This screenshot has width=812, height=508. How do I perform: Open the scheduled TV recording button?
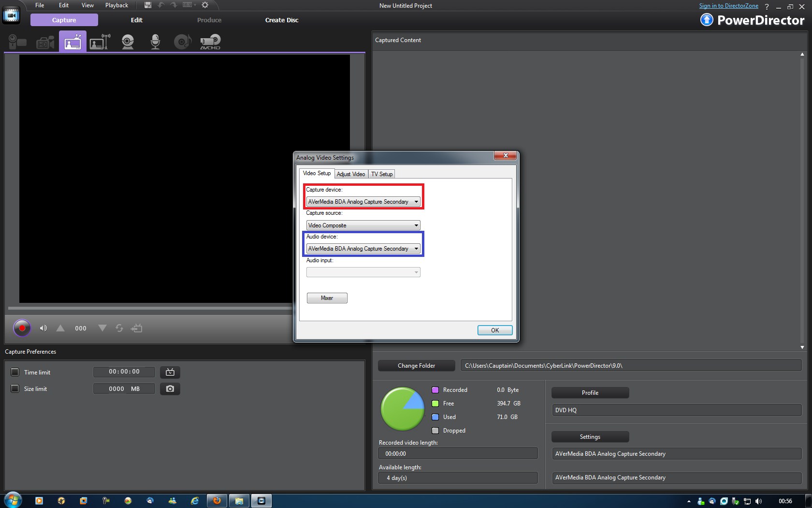[x=170, y=372]
